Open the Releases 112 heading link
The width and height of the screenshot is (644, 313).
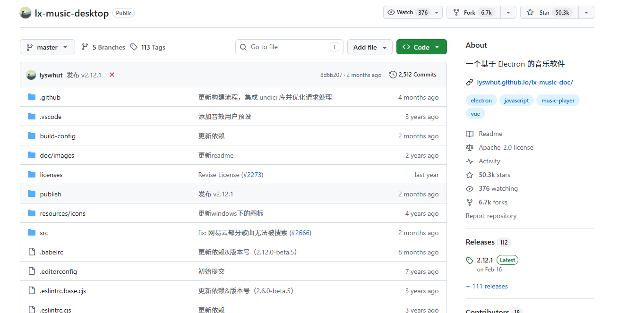[488, 242]
